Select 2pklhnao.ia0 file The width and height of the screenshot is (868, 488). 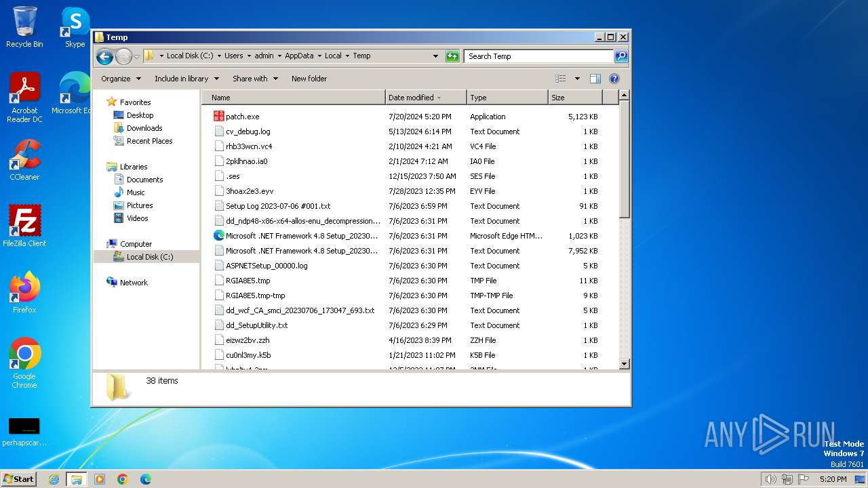[246, 161]
